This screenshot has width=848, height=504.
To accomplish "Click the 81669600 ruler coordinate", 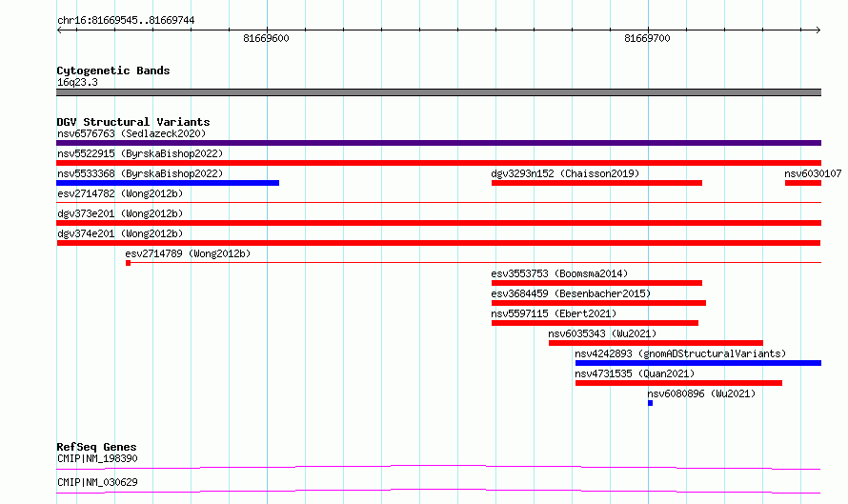I will pyautogui.click(x=266, y=38).
